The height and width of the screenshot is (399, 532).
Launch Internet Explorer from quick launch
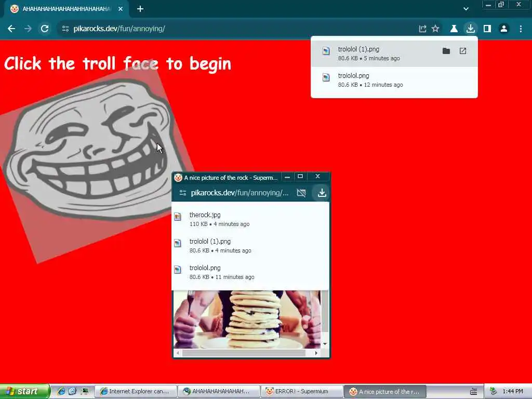(61, 391)
